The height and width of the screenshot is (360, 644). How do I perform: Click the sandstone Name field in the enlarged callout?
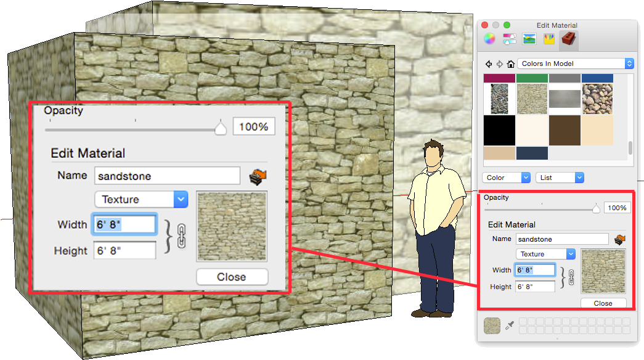[x=167, y=176]
